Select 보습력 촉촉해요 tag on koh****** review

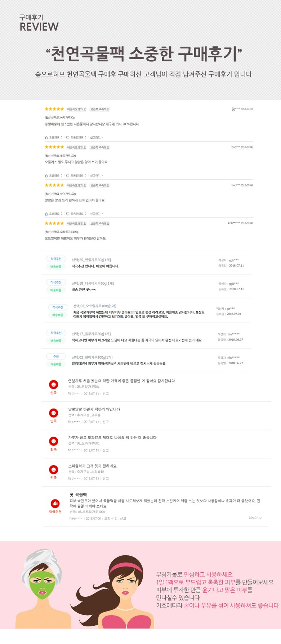pos(99,224)
